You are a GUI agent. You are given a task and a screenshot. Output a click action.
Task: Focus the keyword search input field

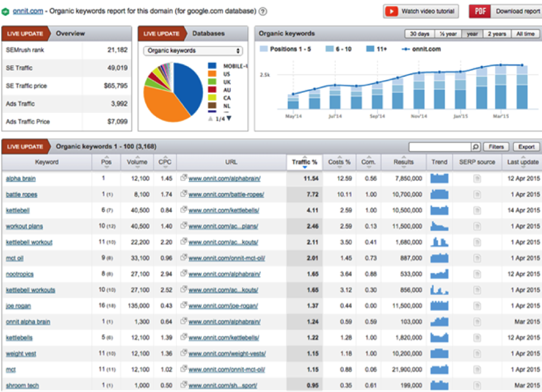pos(440,147)
